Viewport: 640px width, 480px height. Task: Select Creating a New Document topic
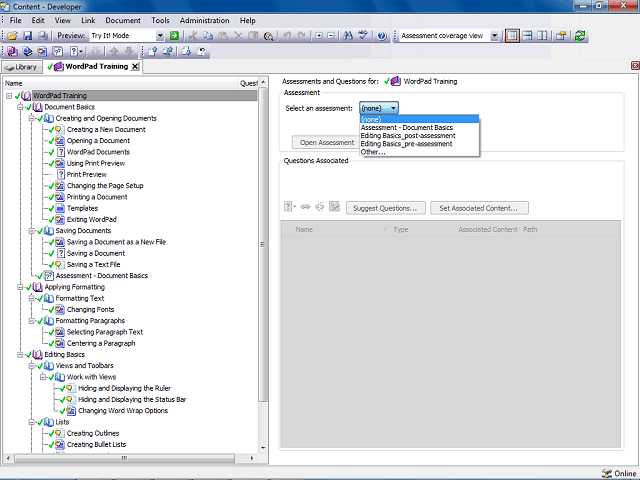(x=106, y=129)
